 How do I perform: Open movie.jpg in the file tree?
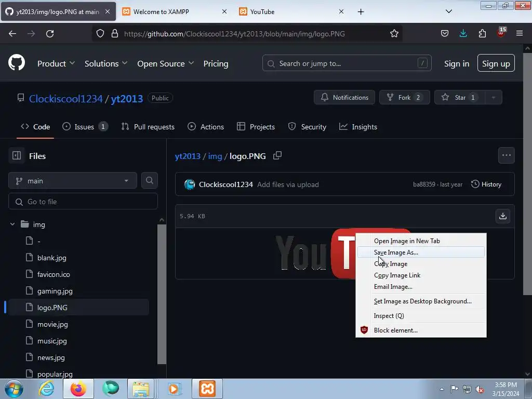tap(52, 324)
